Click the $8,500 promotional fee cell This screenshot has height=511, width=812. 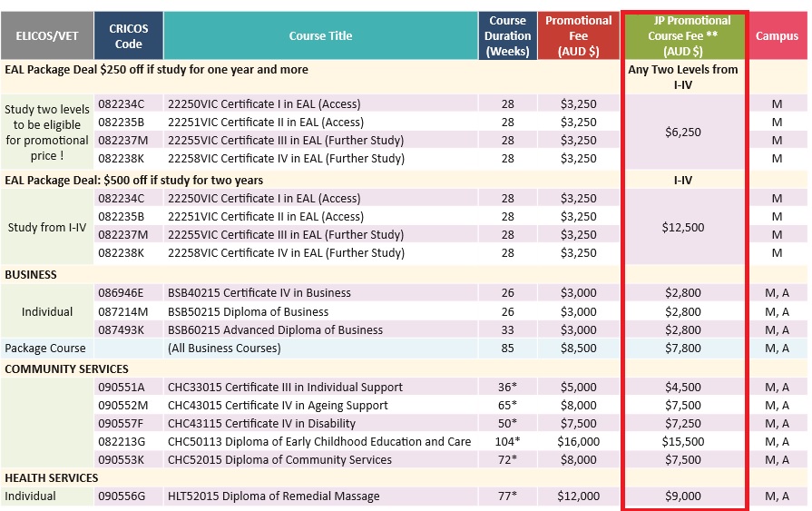click(579, 348)
